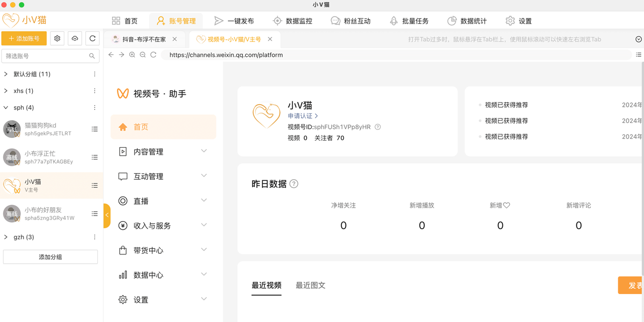Select the 小布浮正忙 account
644x322 pixels.
[52, 157]
